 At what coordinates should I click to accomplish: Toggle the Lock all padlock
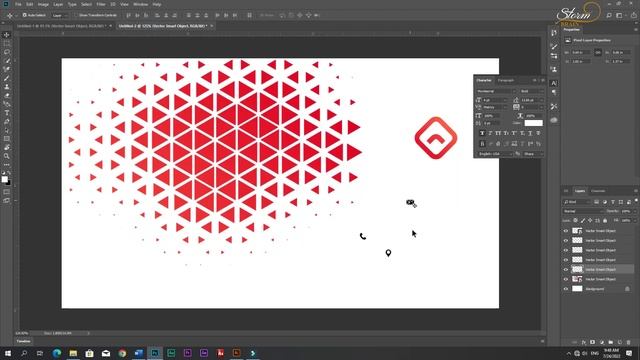coord(605,220)
